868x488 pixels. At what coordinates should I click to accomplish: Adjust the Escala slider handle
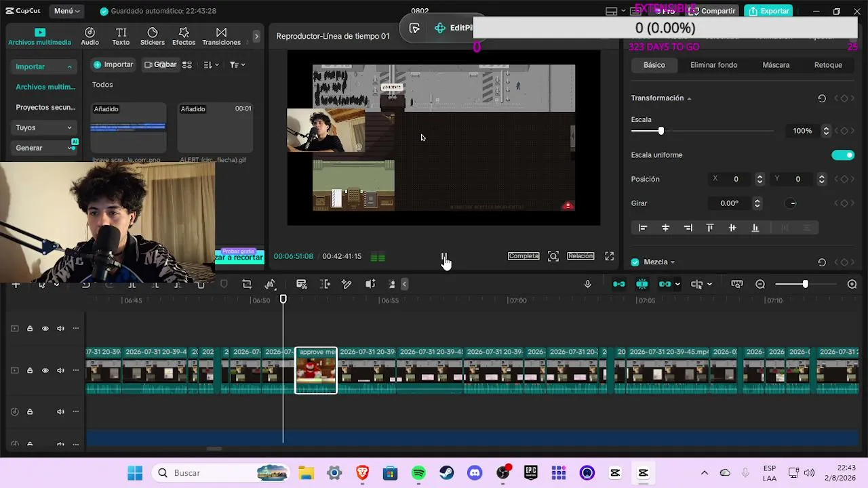[x=660, y=131]
